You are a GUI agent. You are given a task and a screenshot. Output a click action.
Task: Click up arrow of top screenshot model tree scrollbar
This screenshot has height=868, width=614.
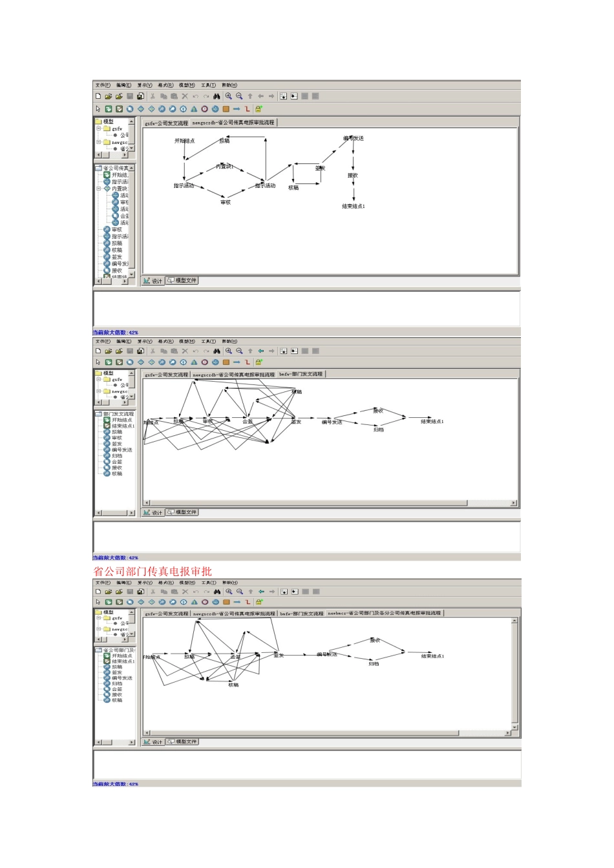tap(132, 121)
